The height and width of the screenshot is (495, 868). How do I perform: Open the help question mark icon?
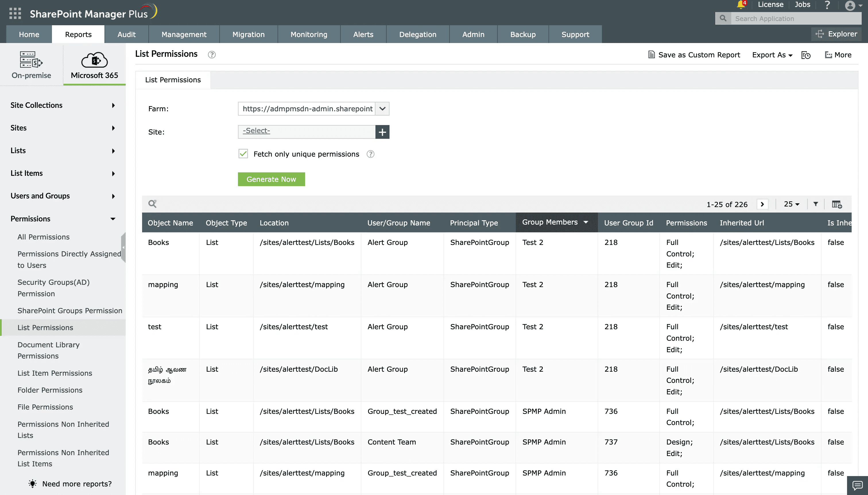[x=827, y=5]
